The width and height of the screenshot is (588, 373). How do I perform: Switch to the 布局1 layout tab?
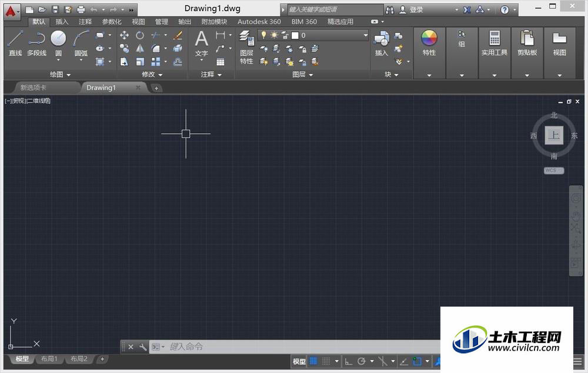49,359
